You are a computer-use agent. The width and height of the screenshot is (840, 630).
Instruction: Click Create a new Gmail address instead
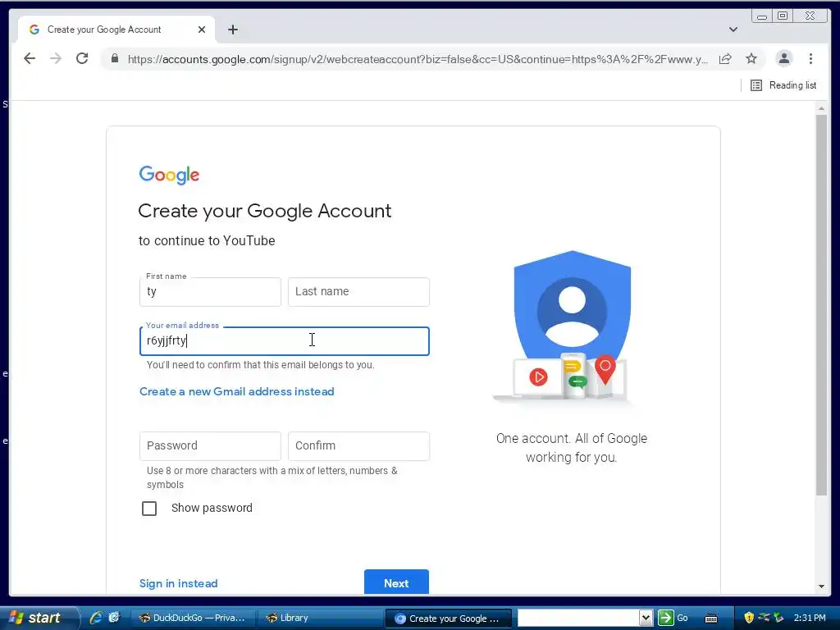pyautogui.click(x=237, y=391)
